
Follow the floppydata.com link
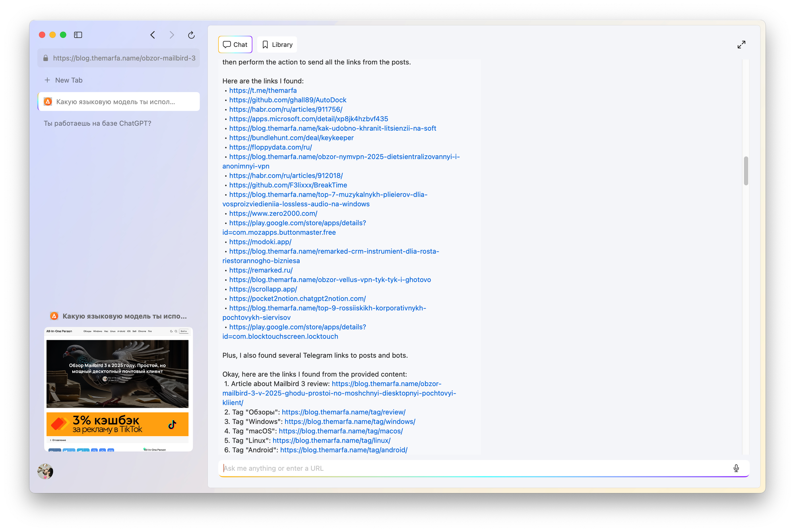click(270, 147)
